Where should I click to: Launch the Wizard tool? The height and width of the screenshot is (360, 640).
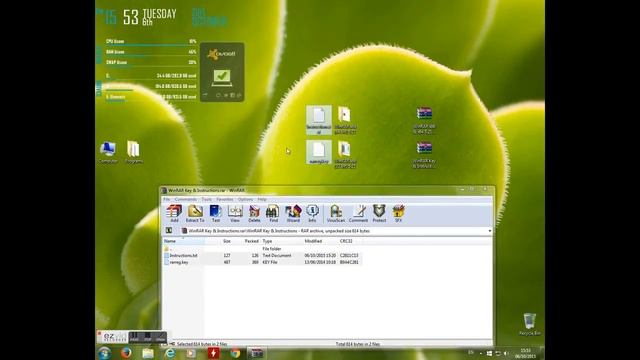[x=293, y=213]
